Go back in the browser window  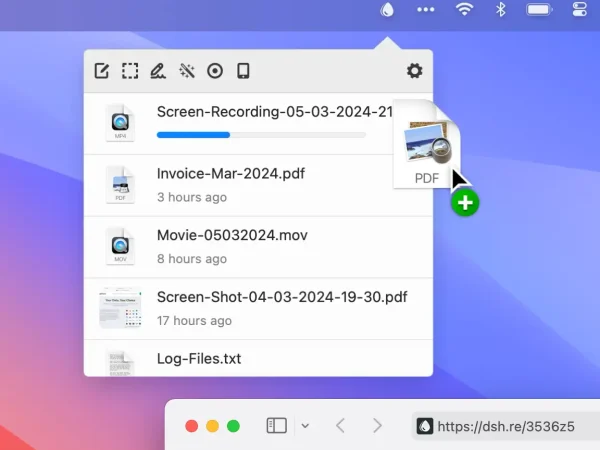(x=340, y=426)
